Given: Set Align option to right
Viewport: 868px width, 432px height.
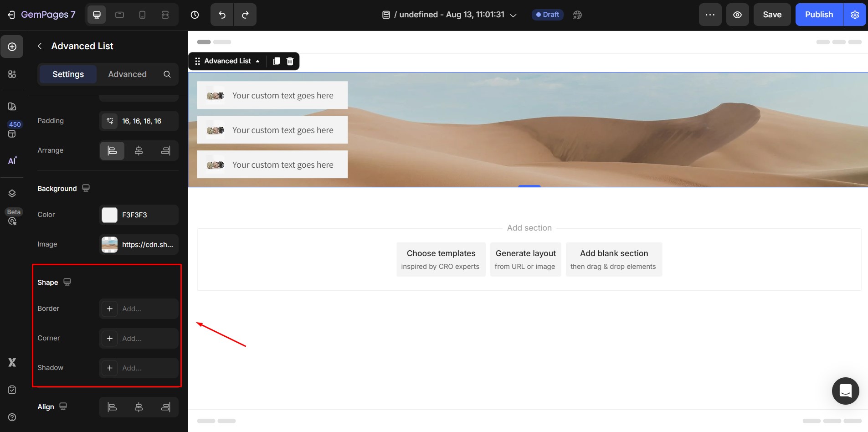Looking at the screenshot, I should coord(166,407).
